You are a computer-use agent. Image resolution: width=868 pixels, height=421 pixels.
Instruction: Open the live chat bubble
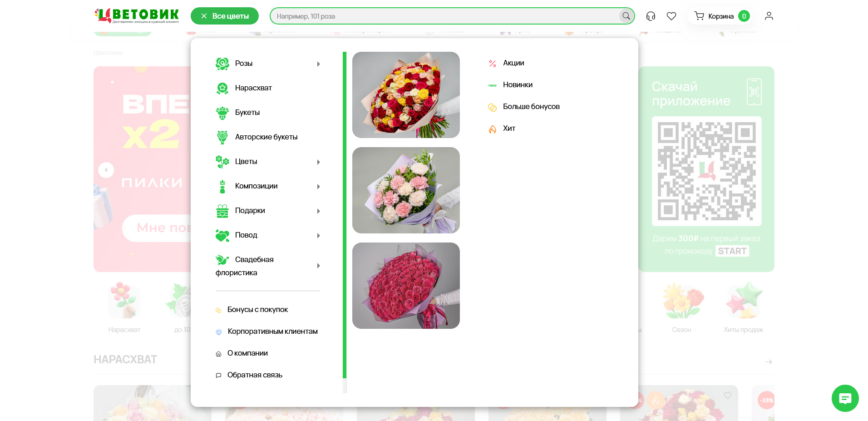pos(845,398)
